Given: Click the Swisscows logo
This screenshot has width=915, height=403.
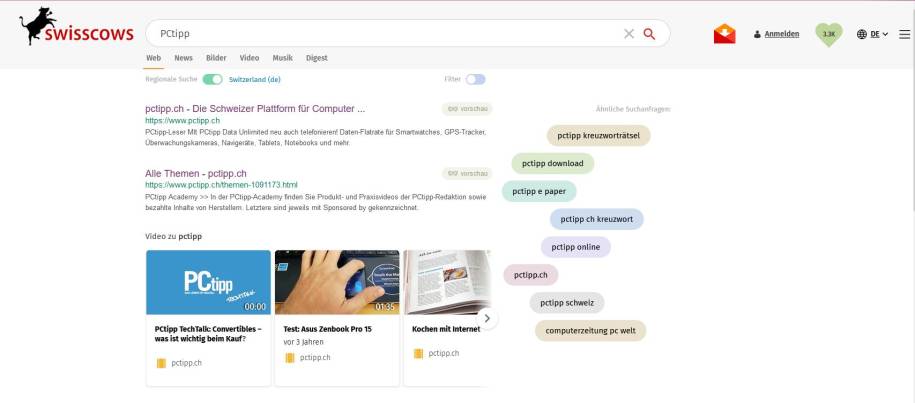Looking at the screenshot, I should coord(76,29).
